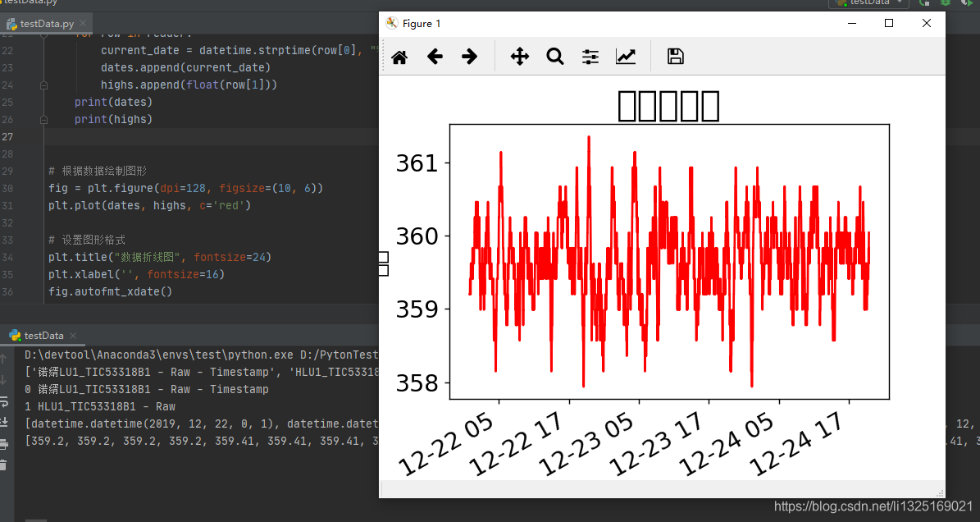This screenshot has height=522, width=980.
Task: Toggle soft-wrap in the Run console
Action: pyautogui.click(x=4, y=401)
